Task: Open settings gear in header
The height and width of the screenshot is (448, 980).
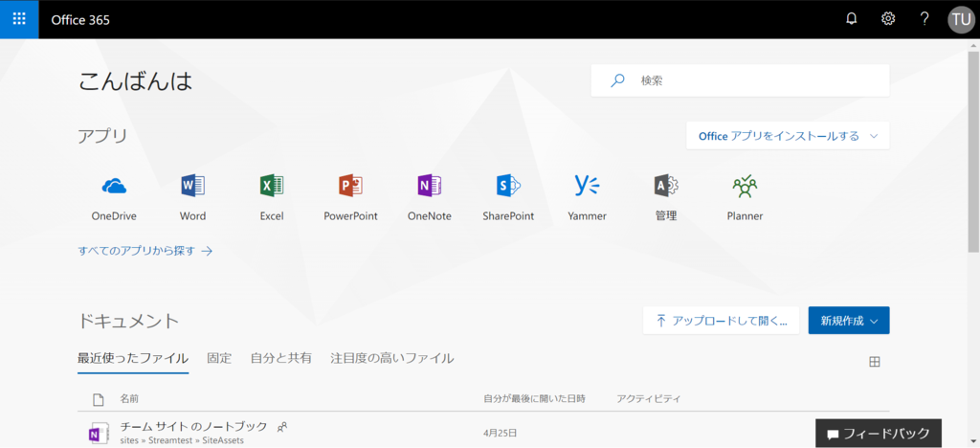Action: pos(887,19)
